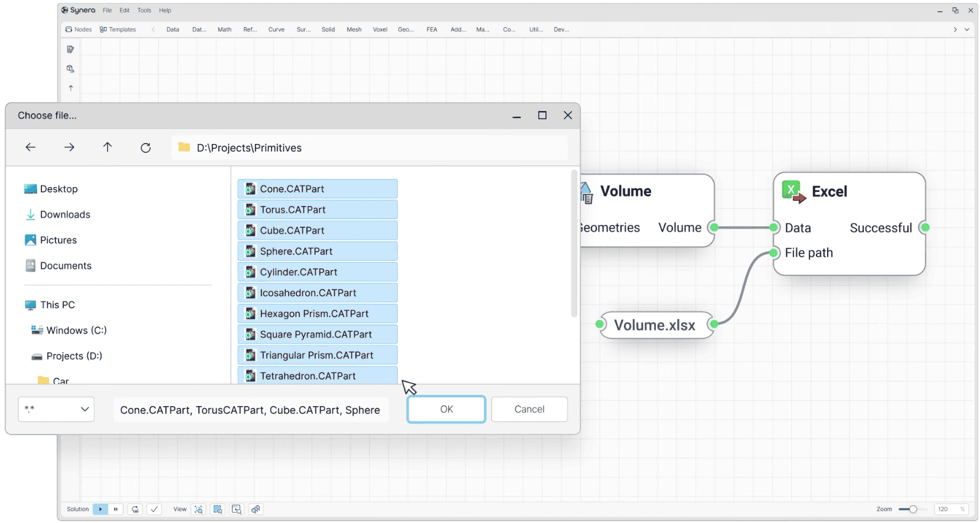Select Torus.CATPart in the file list
The image size is (980, 523).
click(x=318, y=210)
